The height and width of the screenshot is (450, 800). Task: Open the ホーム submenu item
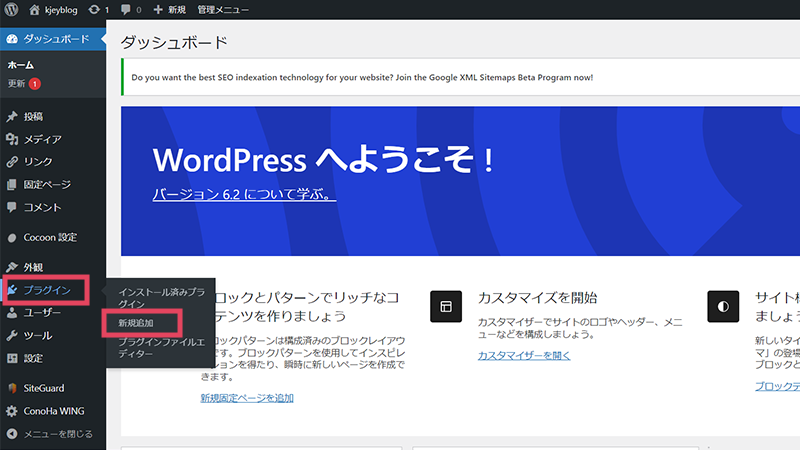tap(21, 65)
